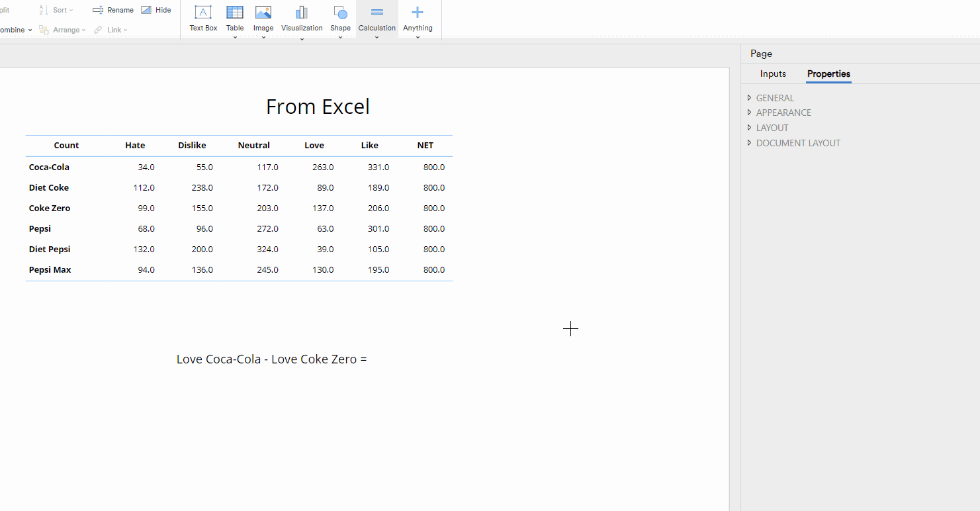Open the Arrange dropdown

(63, 30)
